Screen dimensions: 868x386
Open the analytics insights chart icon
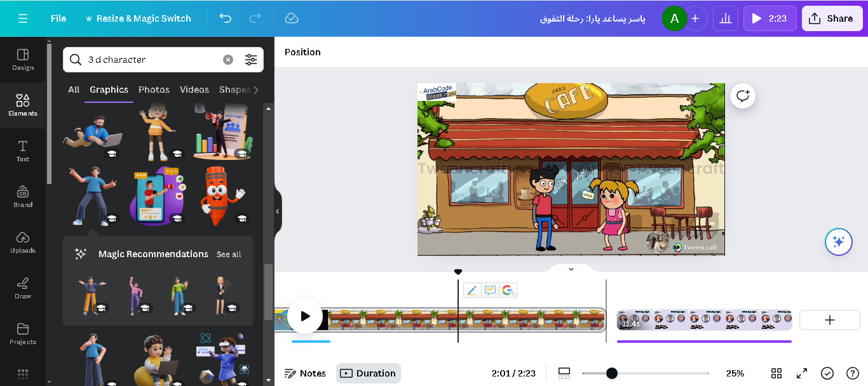tap(726, 18)
